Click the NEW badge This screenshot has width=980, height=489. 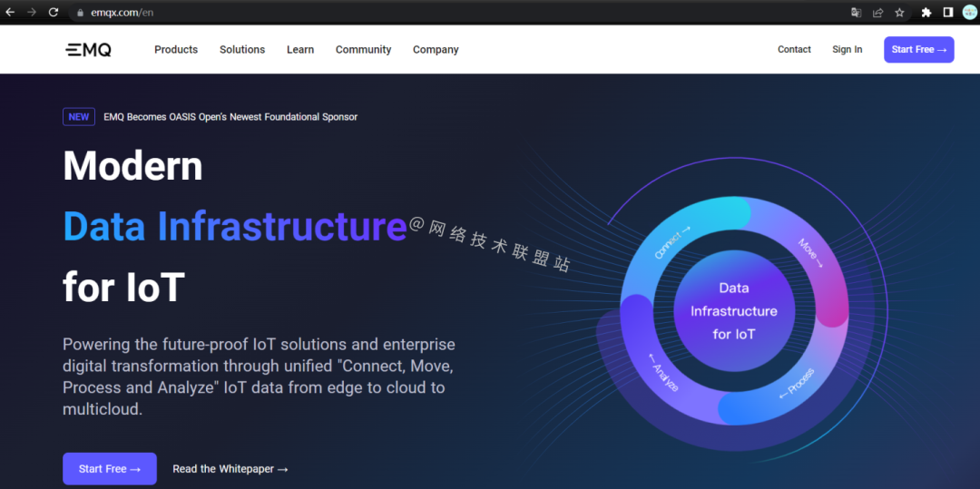tap(79, 117)
